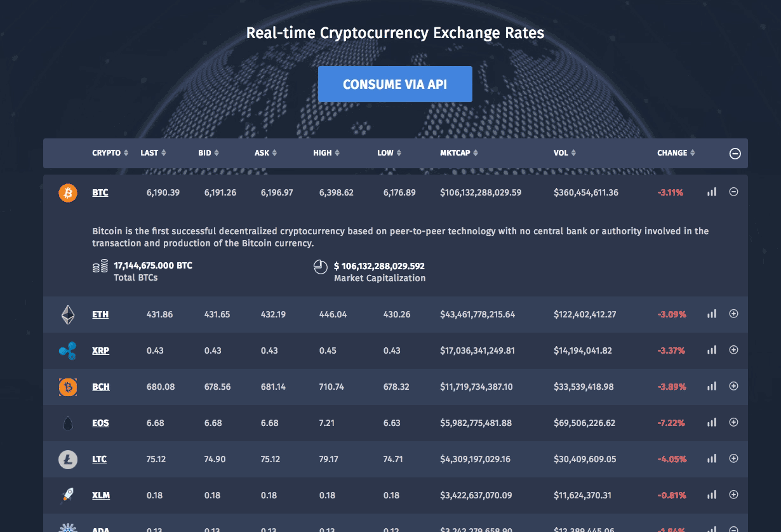Click BTC market cap $106,132,288,029.59 cell
This screenshot has width=781, height=532.
(x=481, y=192)
